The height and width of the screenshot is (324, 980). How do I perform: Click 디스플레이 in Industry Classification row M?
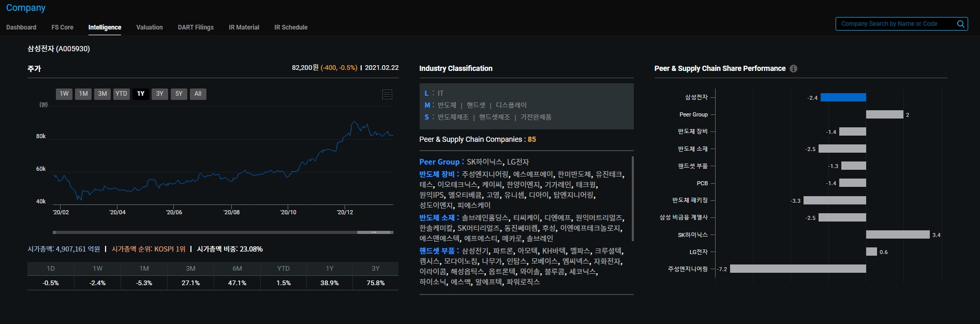pos(511,105)
